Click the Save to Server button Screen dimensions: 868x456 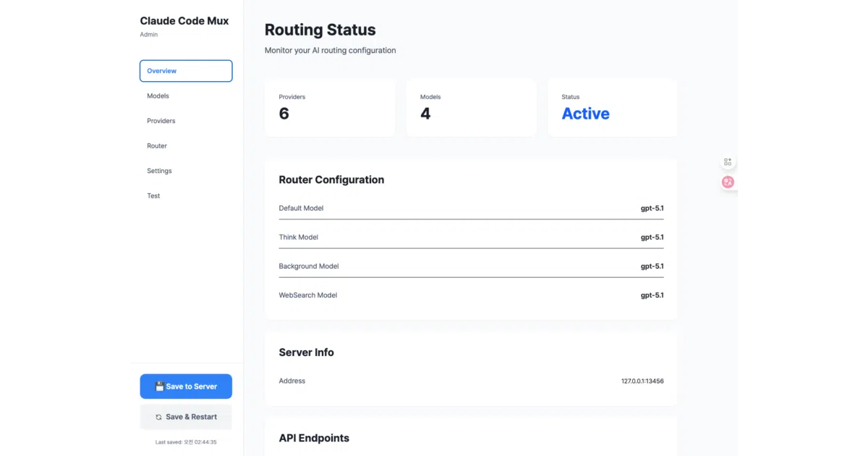click(186, 387)
